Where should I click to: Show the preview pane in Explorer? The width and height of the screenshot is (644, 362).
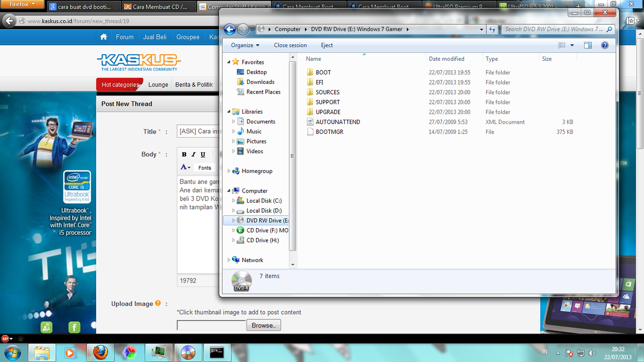588,45
